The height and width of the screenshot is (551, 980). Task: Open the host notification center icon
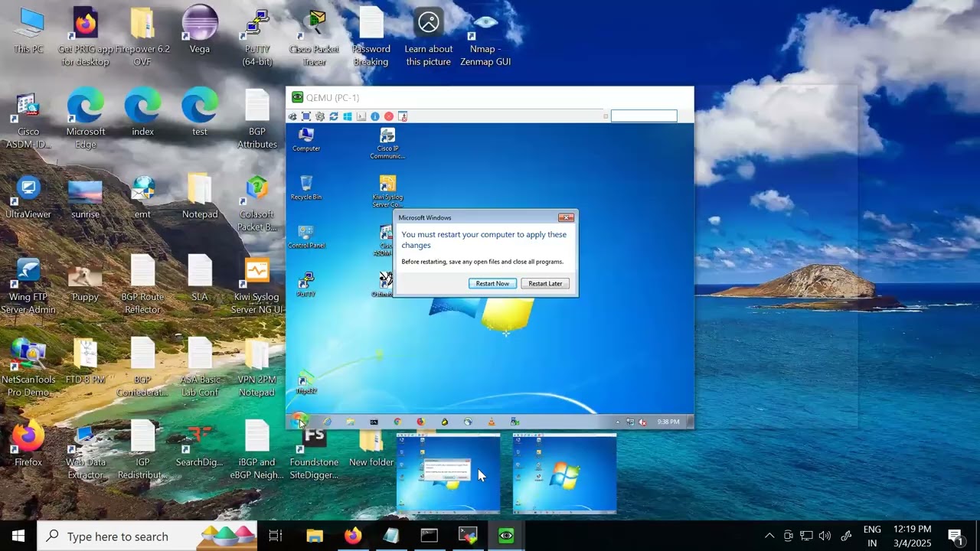point(955,536)
